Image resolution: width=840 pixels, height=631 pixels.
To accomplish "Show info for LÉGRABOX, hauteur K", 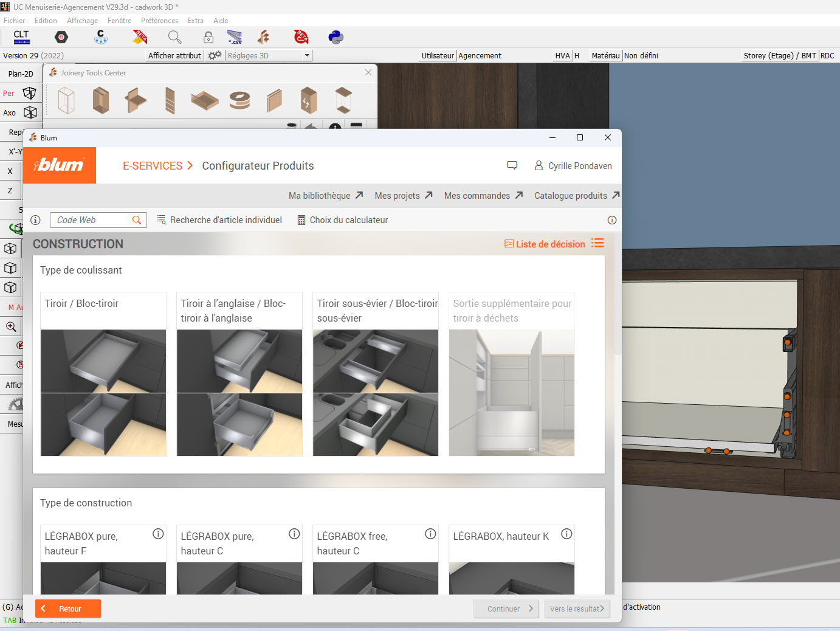I will 566,534.
